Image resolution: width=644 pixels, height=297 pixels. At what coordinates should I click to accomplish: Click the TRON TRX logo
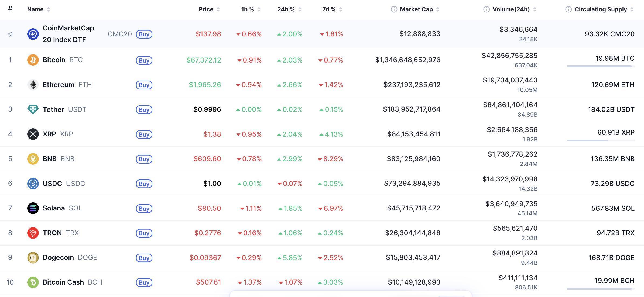tap(33, 233)
